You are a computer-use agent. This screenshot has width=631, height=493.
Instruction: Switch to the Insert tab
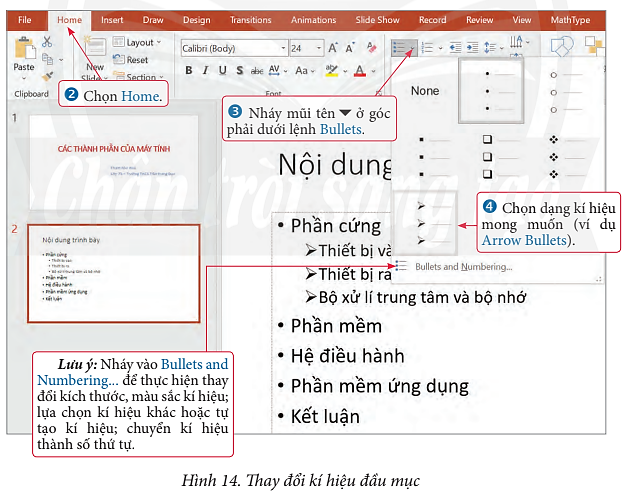[112, 19]
